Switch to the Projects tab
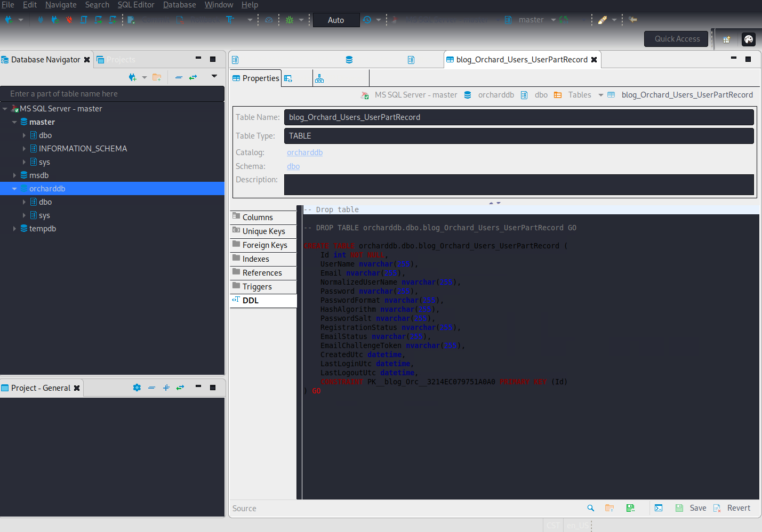Viewport: 762px width, 532px height. (x=116, y=60)
